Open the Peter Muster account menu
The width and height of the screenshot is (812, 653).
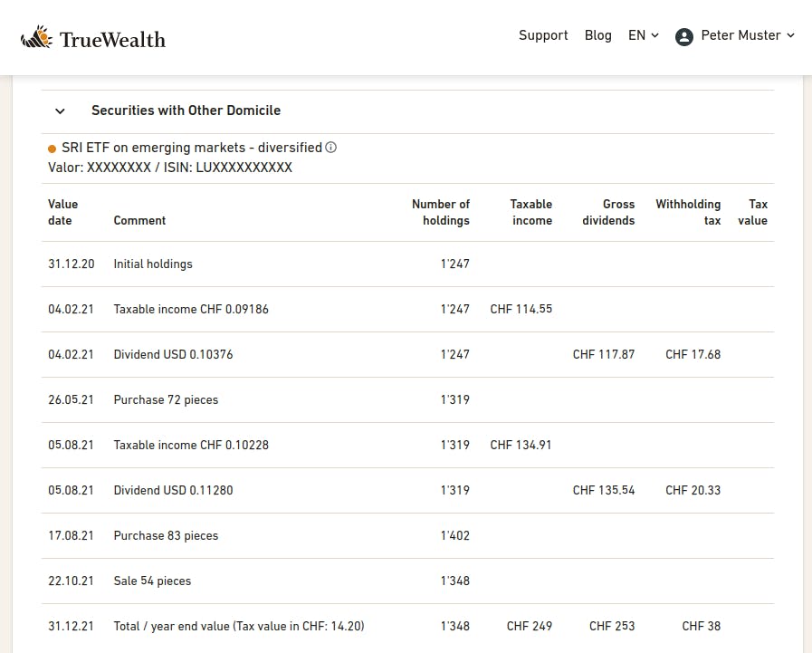point(747,35)
